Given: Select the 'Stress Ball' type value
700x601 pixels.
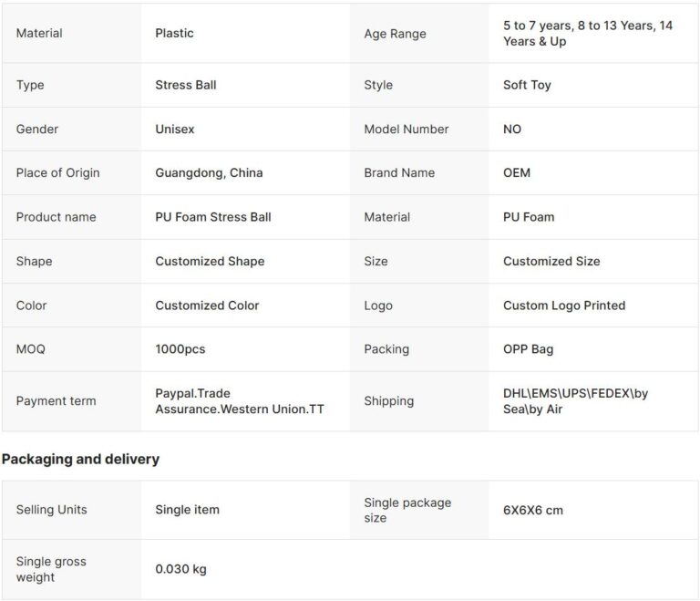Looking at the screenshot, I should [x=186, y=85].
